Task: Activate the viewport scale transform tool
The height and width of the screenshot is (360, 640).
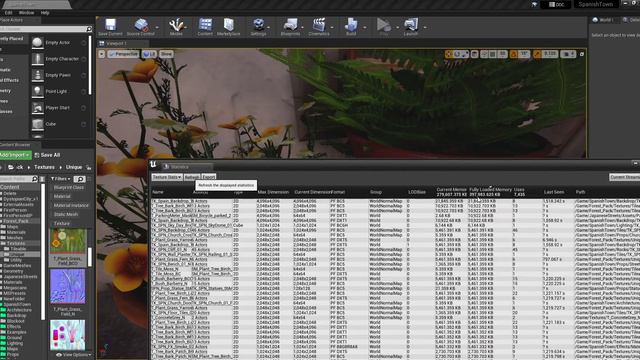Action: tap(465, 54)
